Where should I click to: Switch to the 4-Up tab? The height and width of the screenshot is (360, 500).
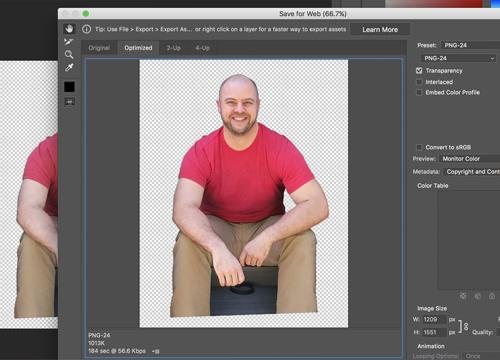(x=202, y=48)
